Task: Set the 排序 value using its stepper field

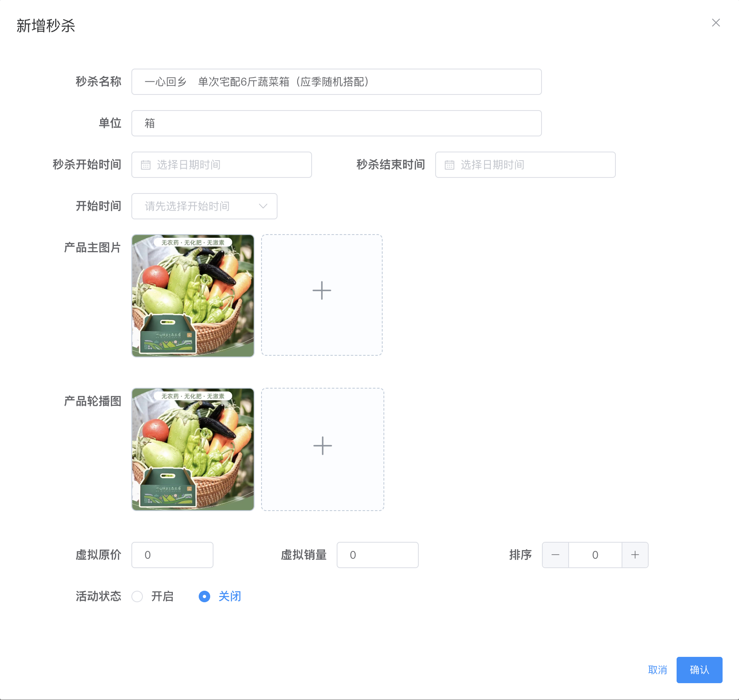Action: pyautogui.click(x=595, y=555)
